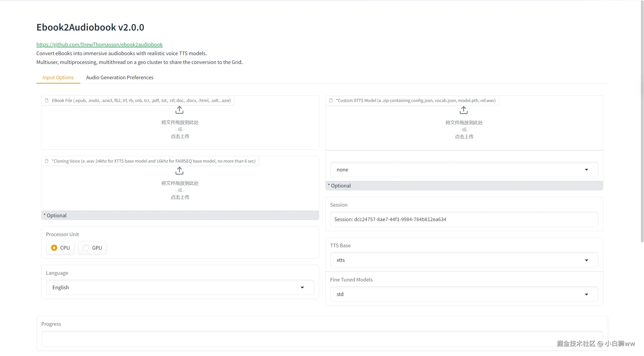Image resolution: width=644 pixels, height=356 pixels.
Task: Select the Input Options tab
Action: click(58, 77)
